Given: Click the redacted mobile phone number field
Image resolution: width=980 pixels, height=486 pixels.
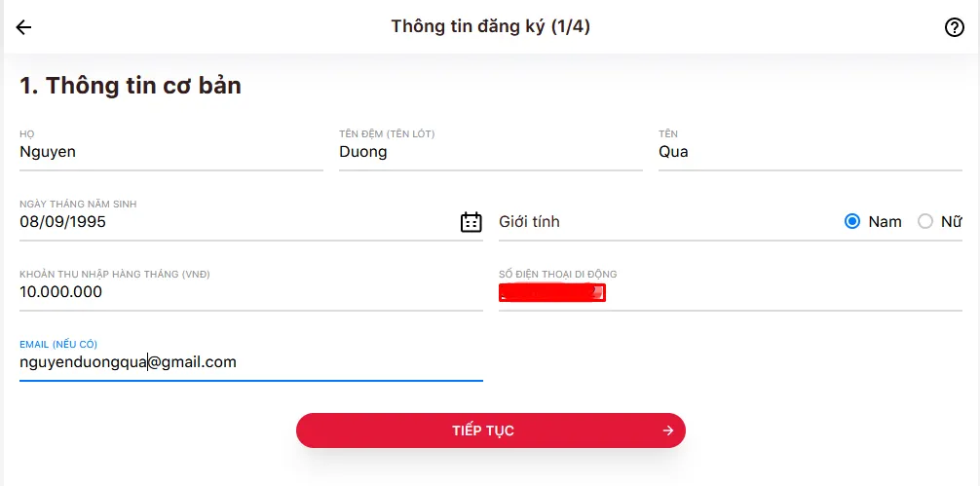Looking at the screenshot, I should coord(552,293).
